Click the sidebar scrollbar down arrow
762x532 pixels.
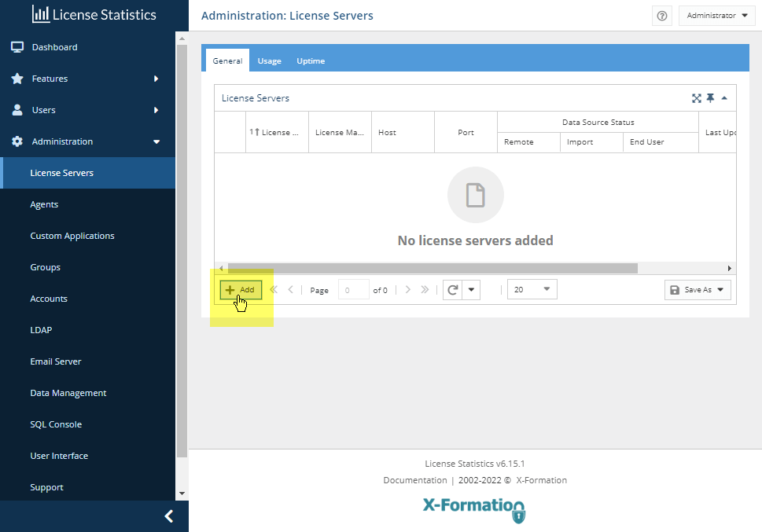[x=182, y=493]
